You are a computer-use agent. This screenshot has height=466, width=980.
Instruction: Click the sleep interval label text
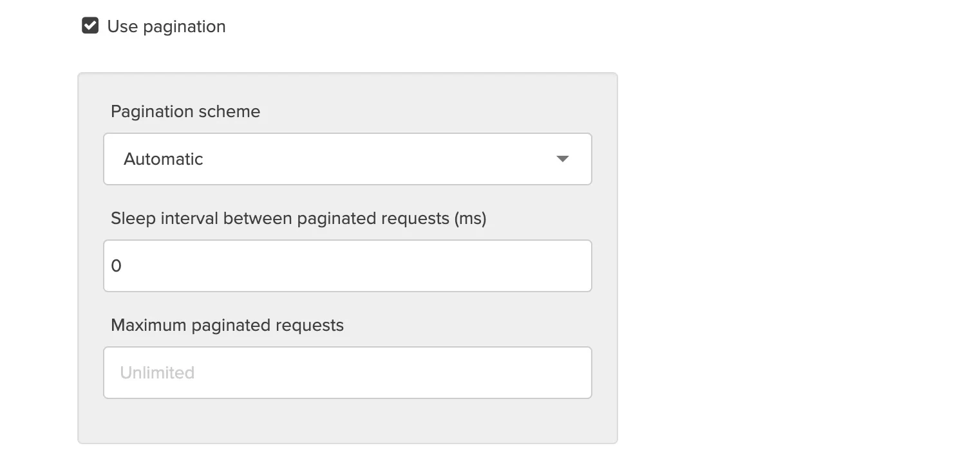click(298, 218)
